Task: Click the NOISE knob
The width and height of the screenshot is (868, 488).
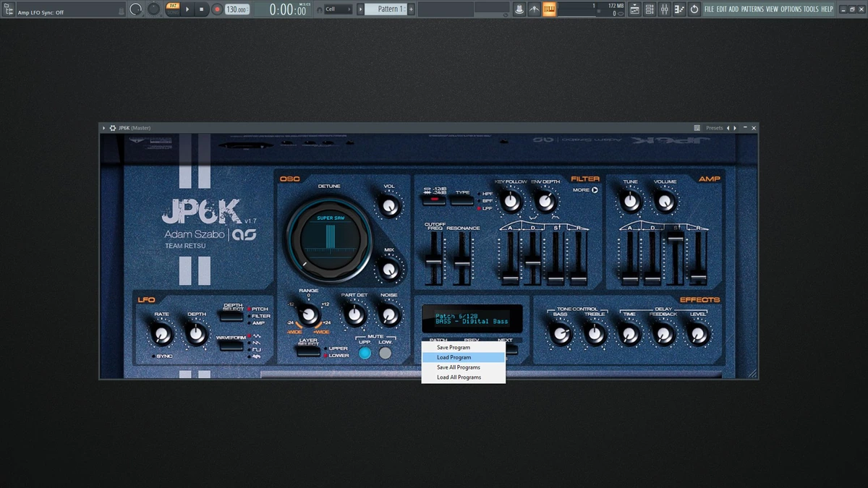Action: [389, 315]
